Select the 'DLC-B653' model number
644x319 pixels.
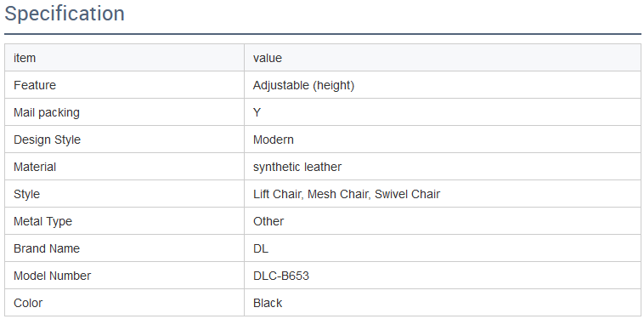pyautogui.click(x=281, y=276)
